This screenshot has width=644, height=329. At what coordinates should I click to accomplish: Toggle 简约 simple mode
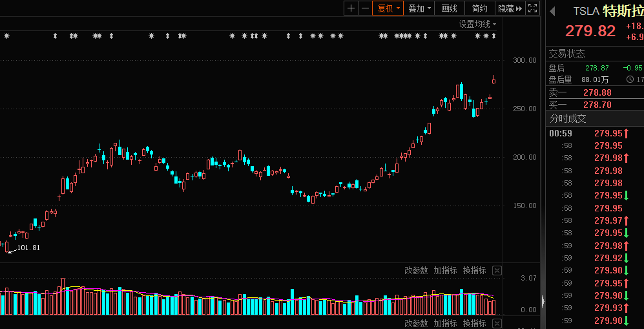coord(480,8)
